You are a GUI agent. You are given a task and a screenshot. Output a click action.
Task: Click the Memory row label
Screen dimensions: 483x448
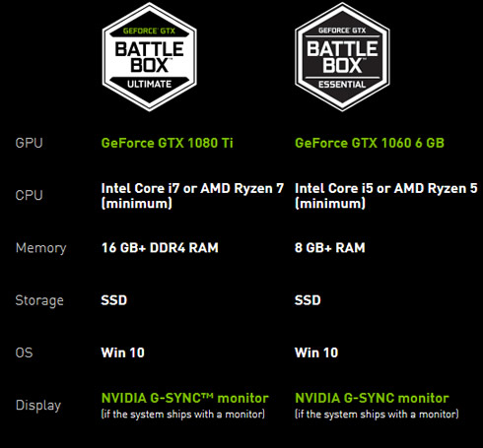pos(40,248)
